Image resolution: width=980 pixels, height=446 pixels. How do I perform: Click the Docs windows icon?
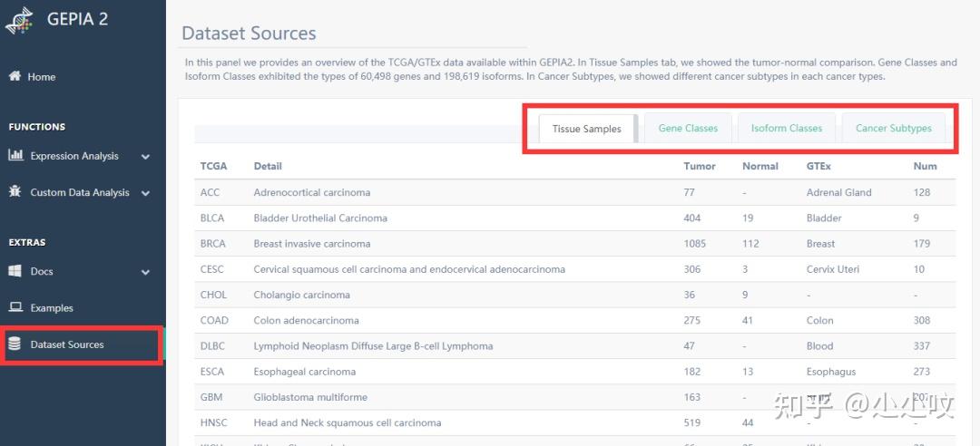click(15, 271)
